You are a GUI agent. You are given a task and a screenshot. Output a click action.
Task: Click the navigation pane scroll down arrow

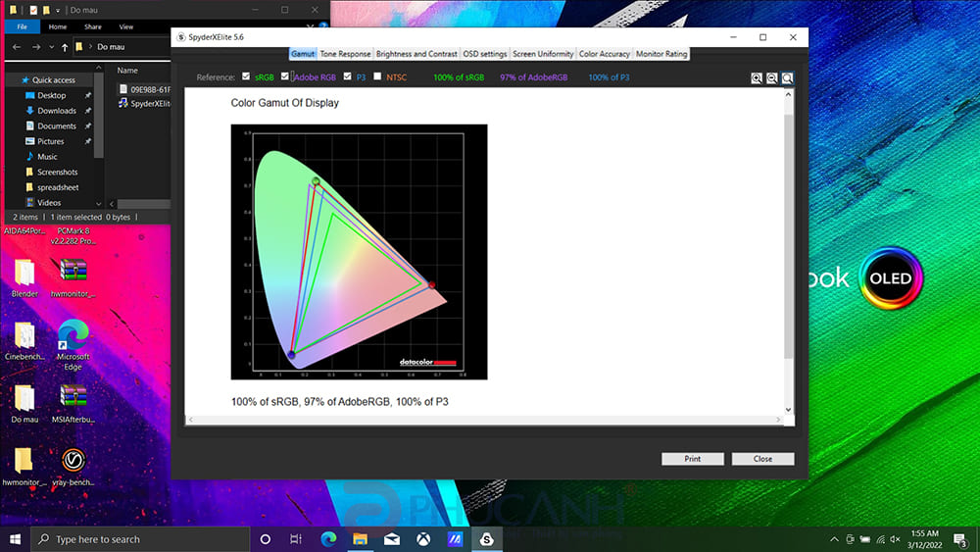[x=98, y=204]
